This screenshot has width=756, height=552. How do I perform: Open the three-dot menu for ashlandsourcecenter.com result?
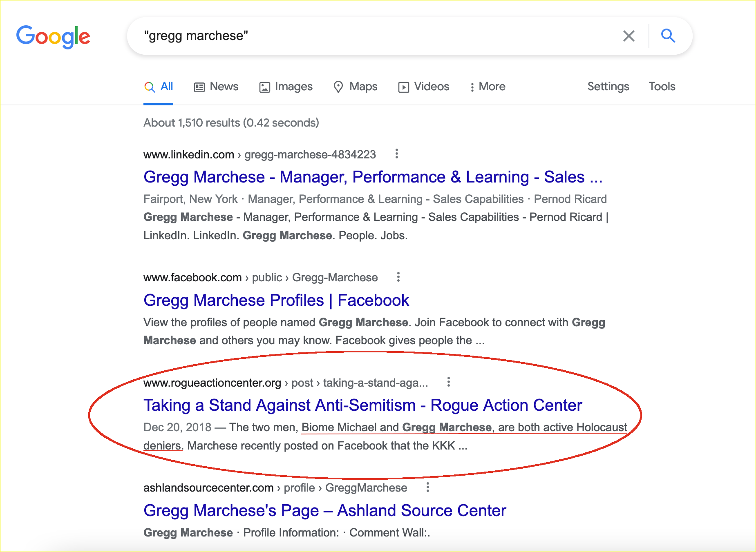click(x=427, y=487)
